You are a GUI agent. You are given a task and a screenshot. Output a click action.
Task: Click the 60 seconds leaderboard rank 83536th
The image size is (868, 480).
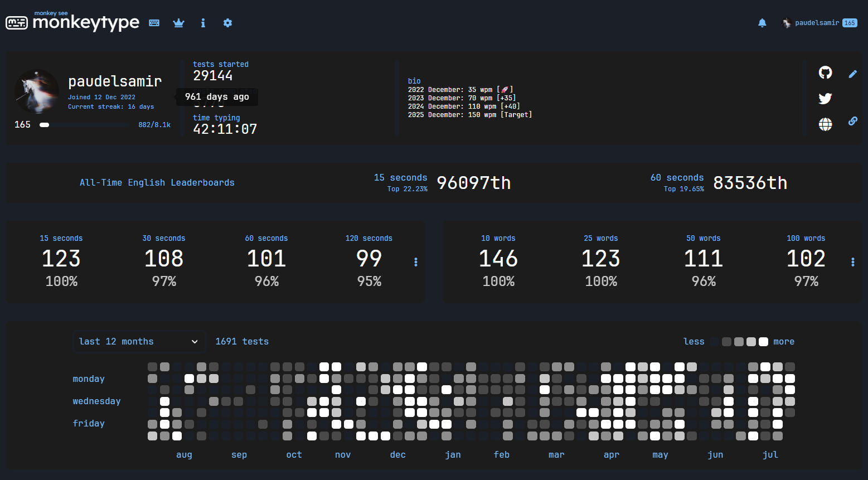click(750, 183)
